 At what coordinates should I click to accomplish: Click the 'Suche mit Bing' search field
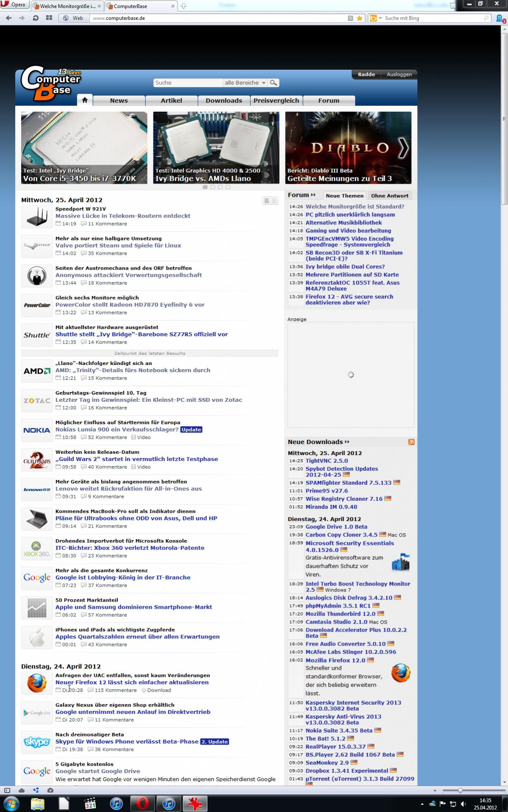pos(433,18)
